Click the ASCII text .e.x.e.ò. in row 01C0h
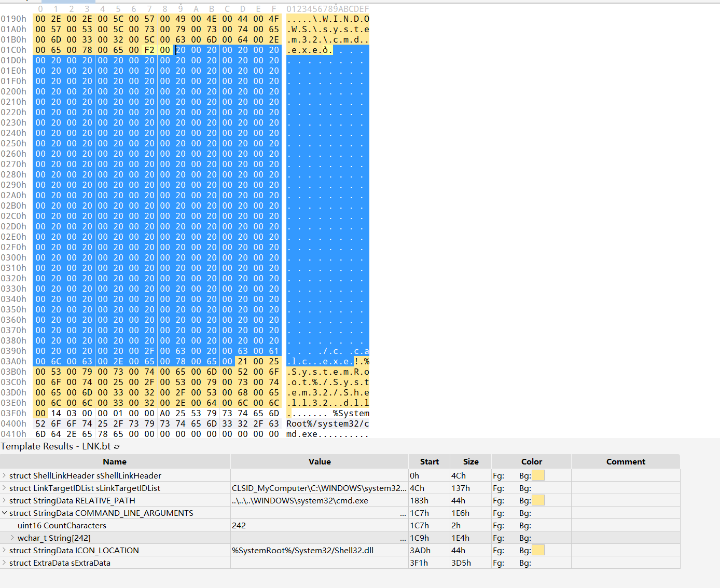 point(310,50)
